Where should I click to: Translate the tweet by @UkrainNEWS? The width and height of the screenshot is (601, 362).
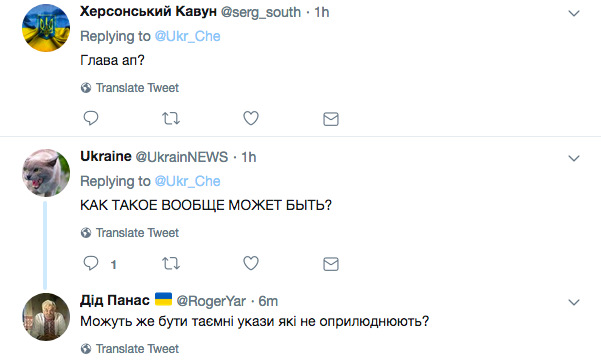(x=130, y=233)
